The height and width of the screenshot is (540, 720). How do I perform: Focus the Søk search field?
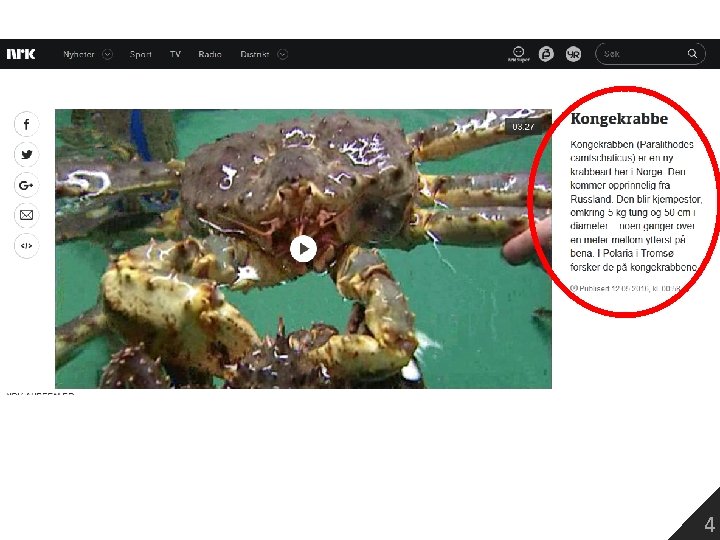pyautogui.click(x=650, y=54)
